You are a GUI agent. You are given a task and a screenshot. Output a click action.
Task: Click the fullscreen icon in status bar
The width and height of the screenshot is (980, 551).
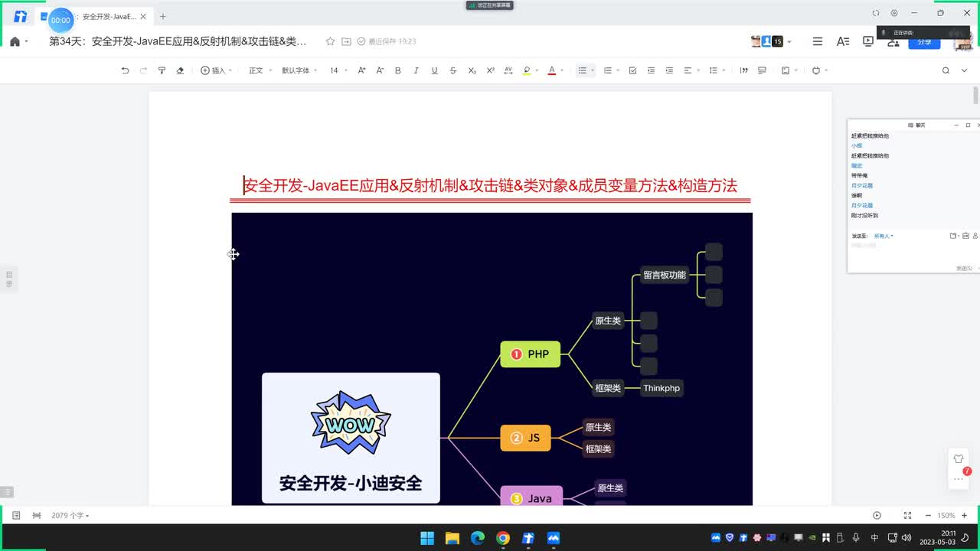[907, 516]
